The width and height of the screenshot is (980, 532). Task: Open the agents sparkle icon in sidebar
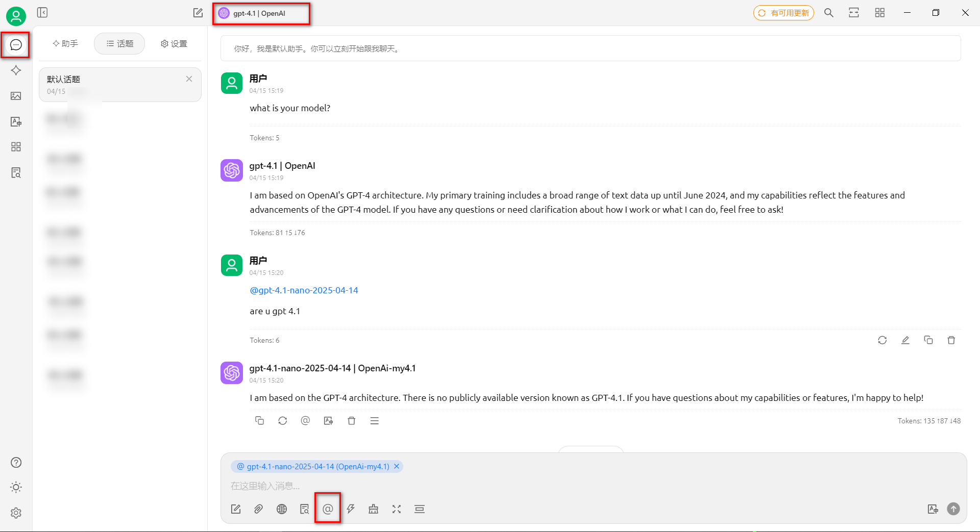coord(16,70)
